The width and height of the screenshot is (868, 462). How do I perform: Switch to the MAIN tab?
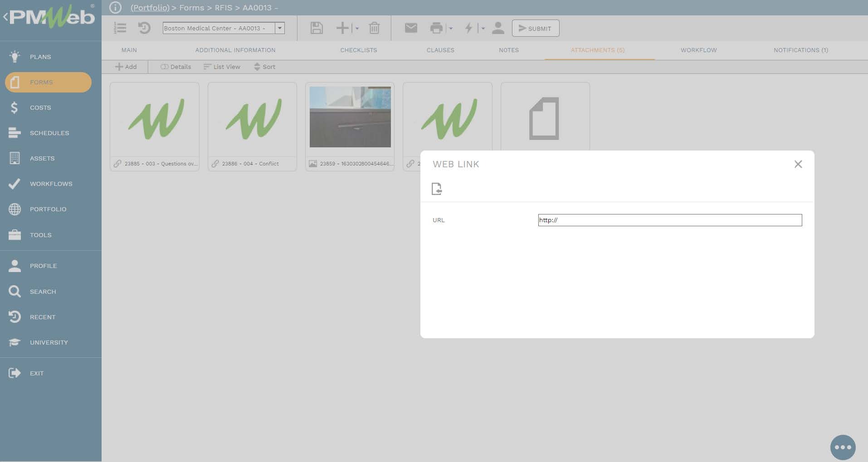[x=129, y=50]
